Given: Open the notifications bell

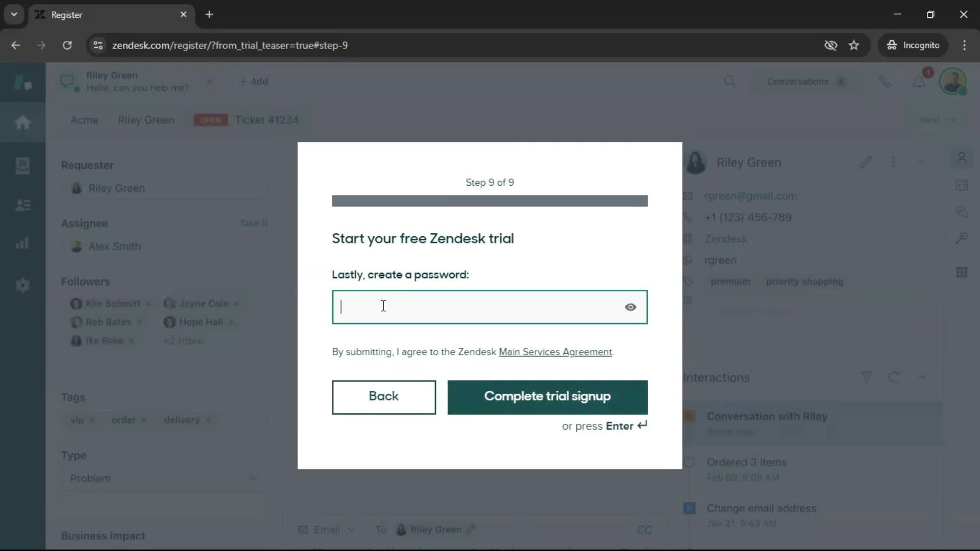Looking at the screenshot, I should (x=919, y=82).
